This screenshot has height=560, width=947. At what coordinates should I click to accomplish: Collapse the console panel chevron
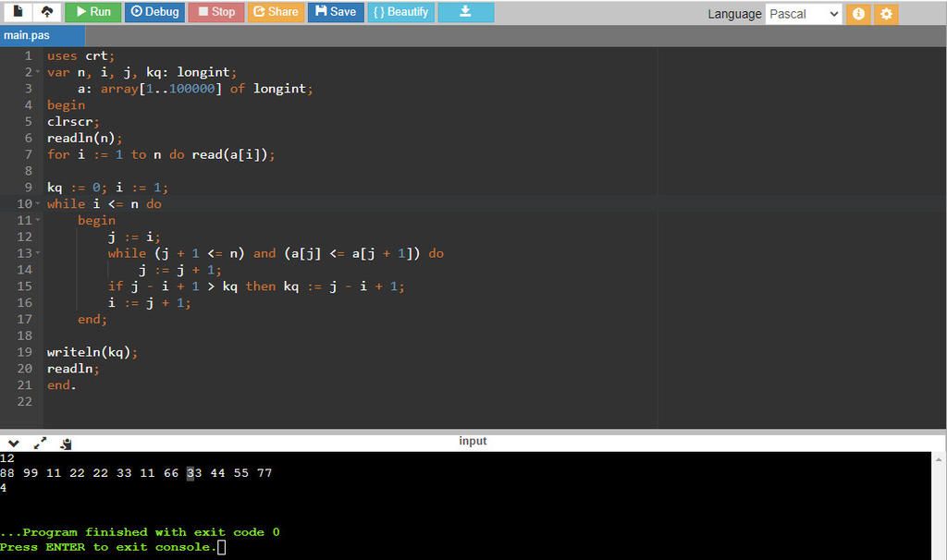tap(13, 444)
